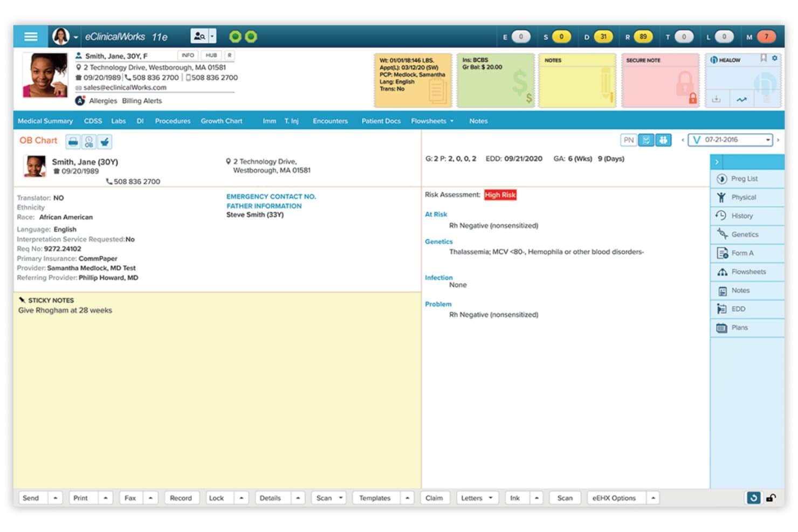Print the OB Chart
This screenshot has width=798, height=532.
73,142
